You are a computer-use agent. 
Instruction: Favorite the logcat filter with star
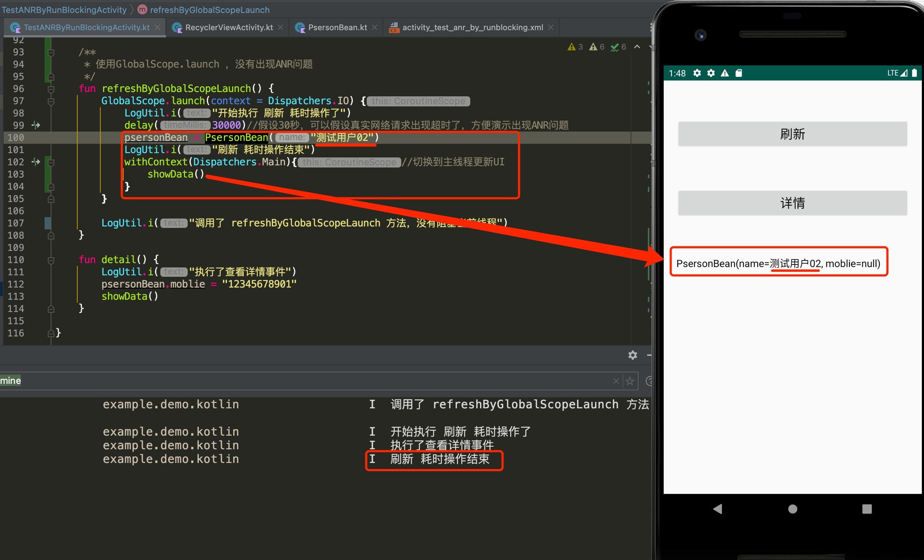630,381
